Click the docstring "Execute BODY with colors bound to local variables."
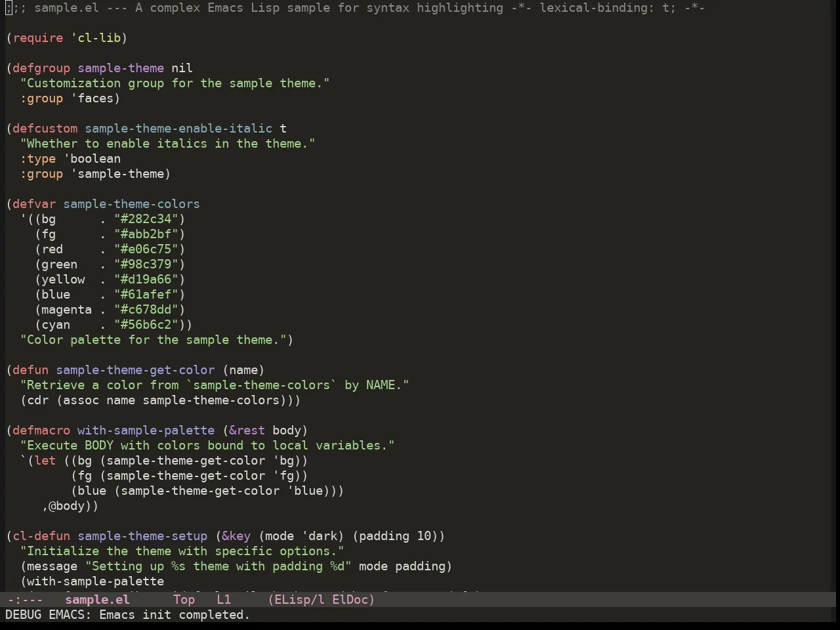The width and height of the screenshot is (840, 630). coord(207,446)
